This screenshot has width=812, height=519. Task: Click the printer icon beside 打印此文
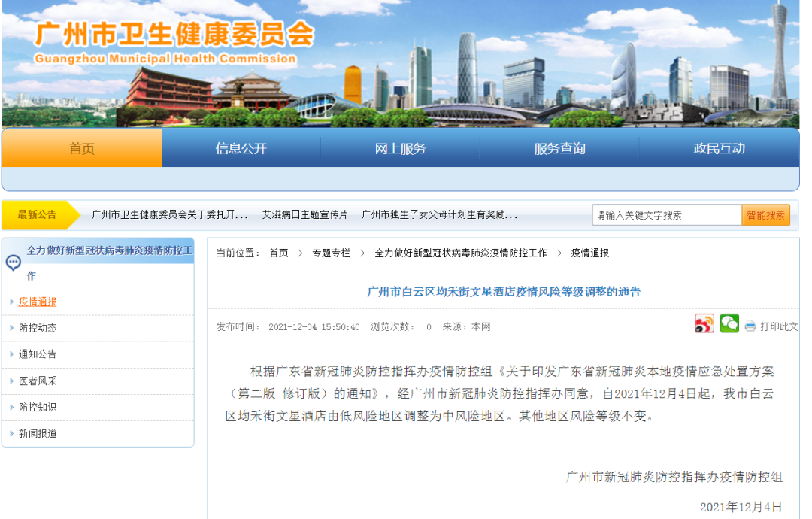[750, 324]
